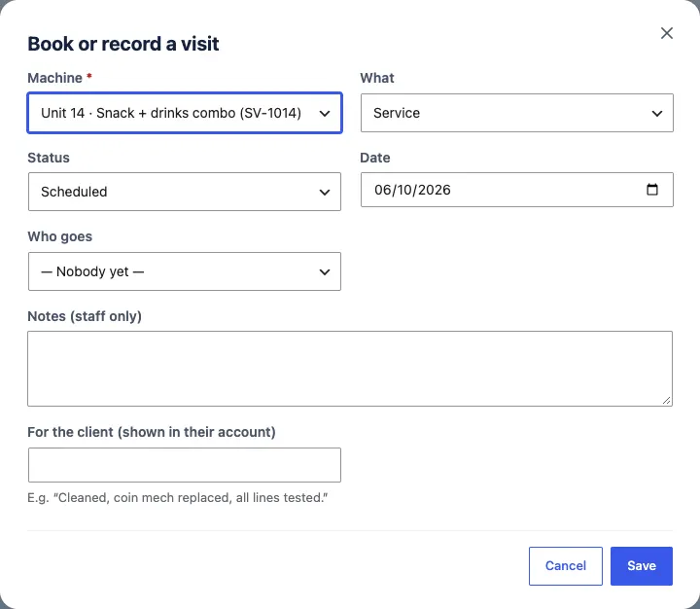Open the calendar picker icon in Date field
Viewport: 700px width, 609px height.
click(x=652, y=190)
